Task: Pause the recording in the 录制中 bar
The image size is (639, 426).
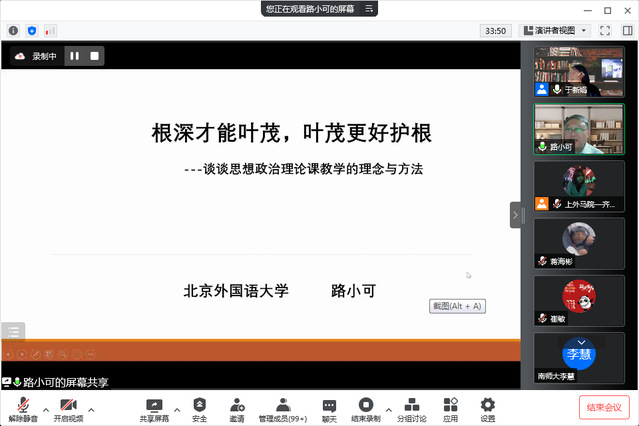Action: point(74,56)
